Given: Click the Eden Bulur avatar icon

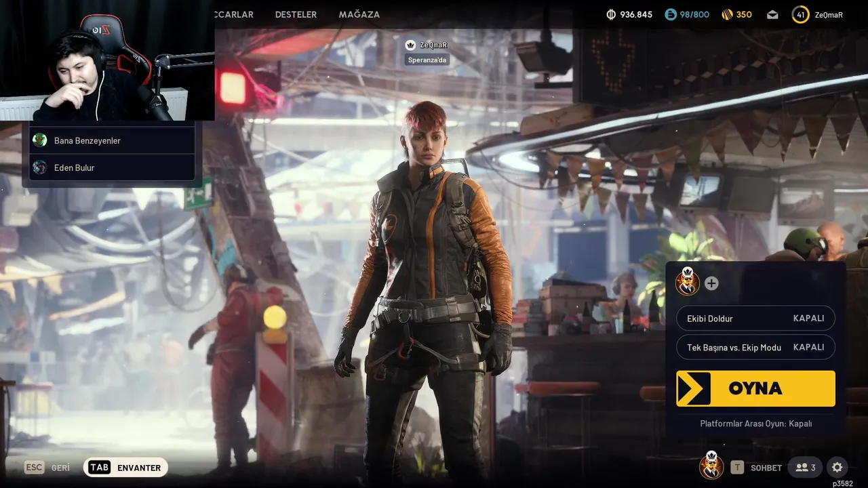Looking at the screenshot, I should (40, 167).
